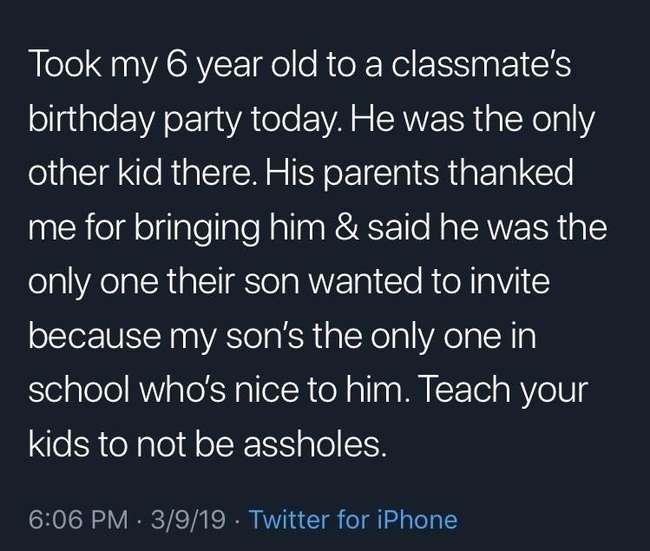Click the final word of the tweet
Viewport: 650px width, 551px height.
tap(311, 444)
